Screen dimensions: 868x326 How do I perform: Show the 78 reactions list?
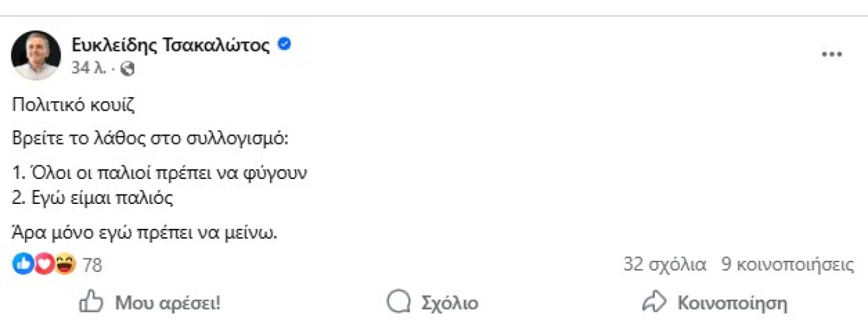[93, 265]
